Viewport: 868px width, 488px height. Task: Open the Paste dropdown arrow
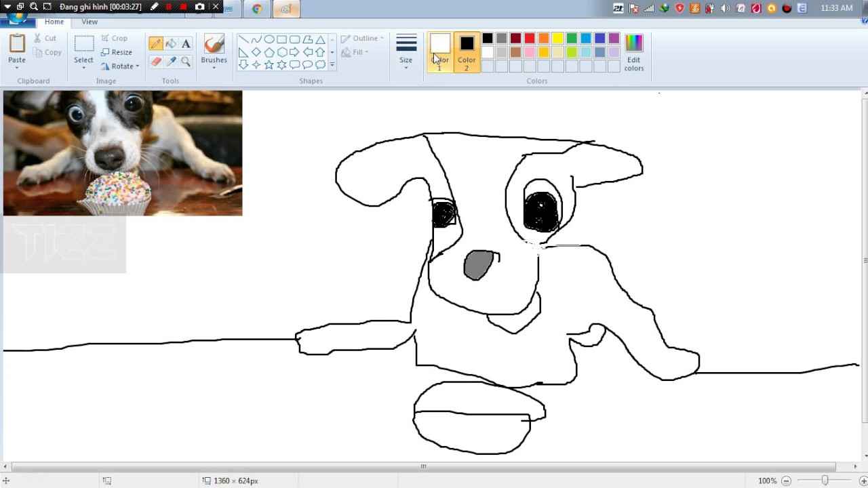(17, 68)
